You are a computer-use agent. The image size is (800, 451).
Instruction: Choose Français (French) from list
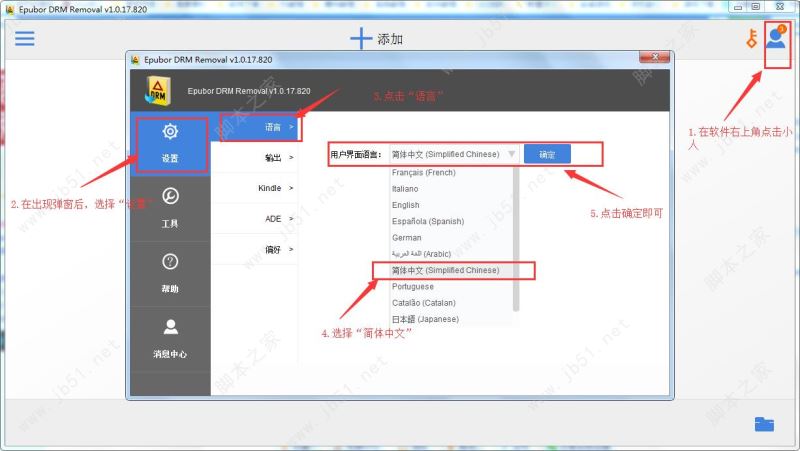click(x=452, y=172)
